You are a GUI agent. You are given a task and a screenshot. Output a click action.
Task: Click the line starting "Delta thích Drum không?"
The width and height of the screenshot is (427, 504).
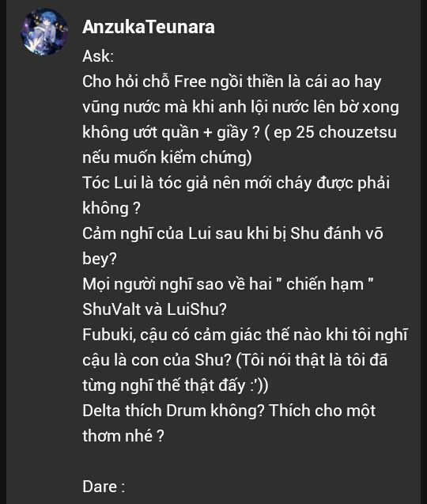click(x=229, y=411)
